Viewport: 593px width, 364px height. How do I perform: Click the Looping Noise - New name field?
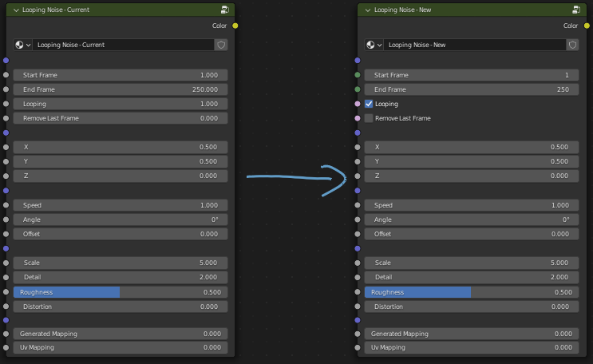pyautogui.click(x=475, y=45)
